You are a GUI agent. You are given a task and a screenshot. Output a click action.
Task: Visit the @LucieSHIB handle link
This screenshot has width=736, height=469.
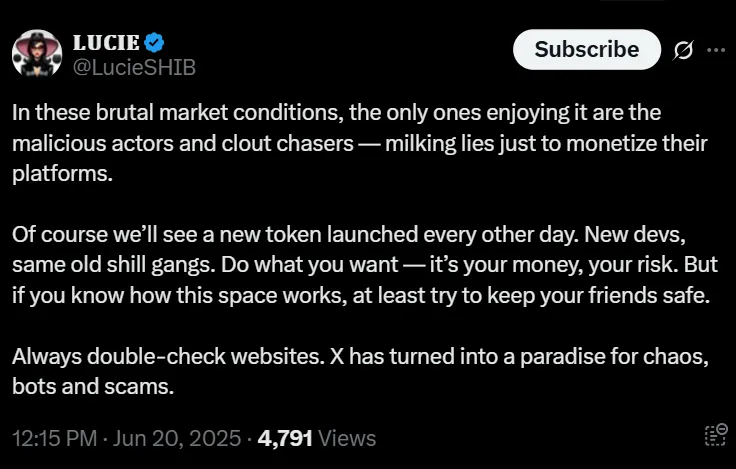(134, 67)
